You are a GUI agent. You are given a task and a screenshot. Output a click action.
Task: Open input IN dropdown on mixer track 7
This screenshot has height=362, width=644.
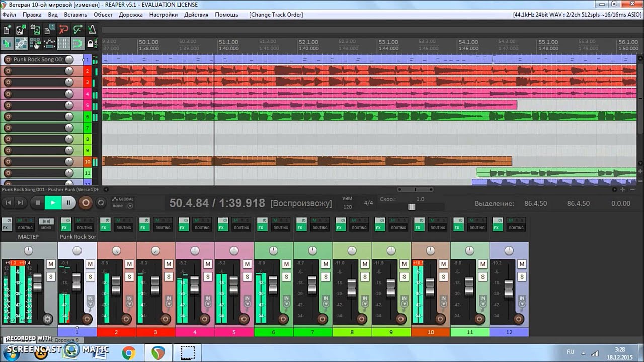(326, 301)
